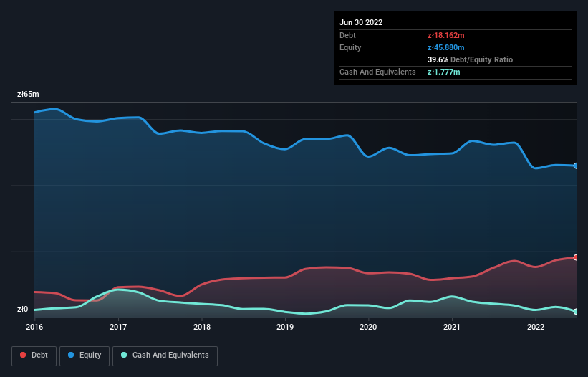Click the Jun 30 2022 tooltip date
588x377 pixels.
(x=361, y=22)
